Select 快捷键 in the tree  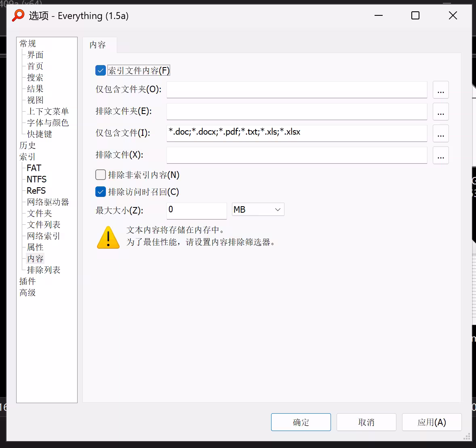(x=40, y=134)
